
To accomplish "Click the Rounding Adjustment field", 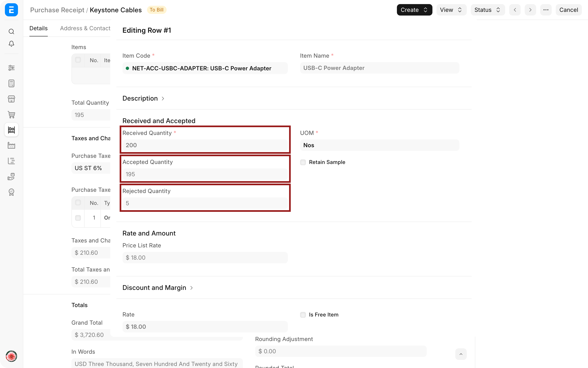I will pos(341,351).
